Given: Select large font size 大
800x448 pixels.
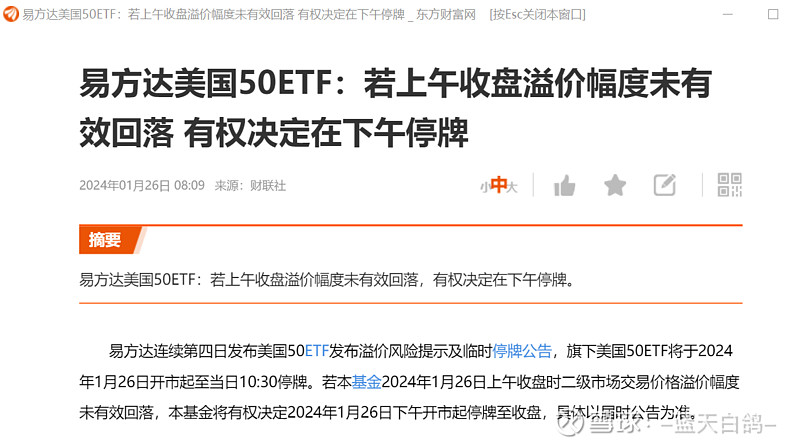Looking at the screenshot, I should coord(512,187).
